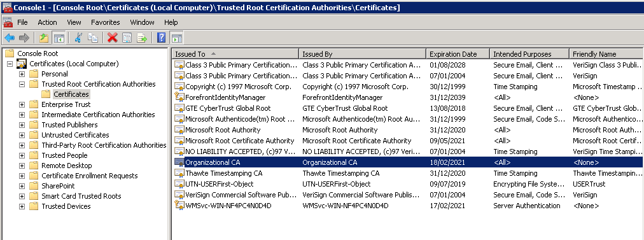The image size is (644, 240).
Task: Open the File menu
Action: point(22,22)
